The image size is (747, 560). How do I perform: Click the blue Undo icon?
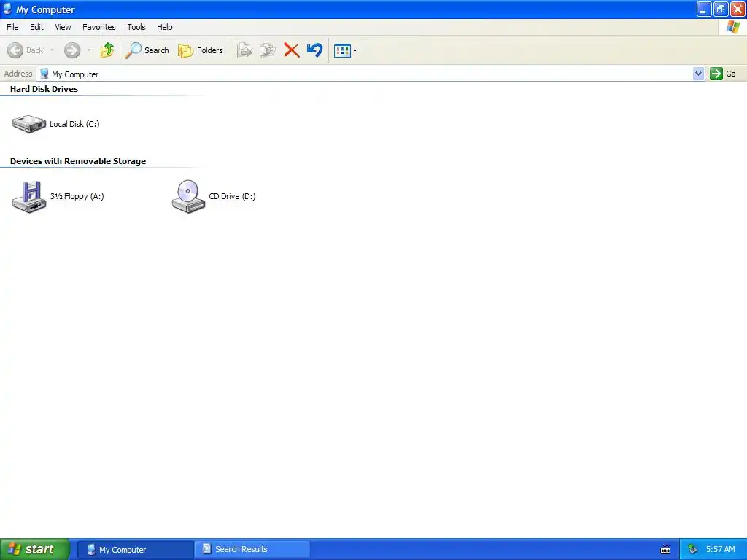pos(314,50)
